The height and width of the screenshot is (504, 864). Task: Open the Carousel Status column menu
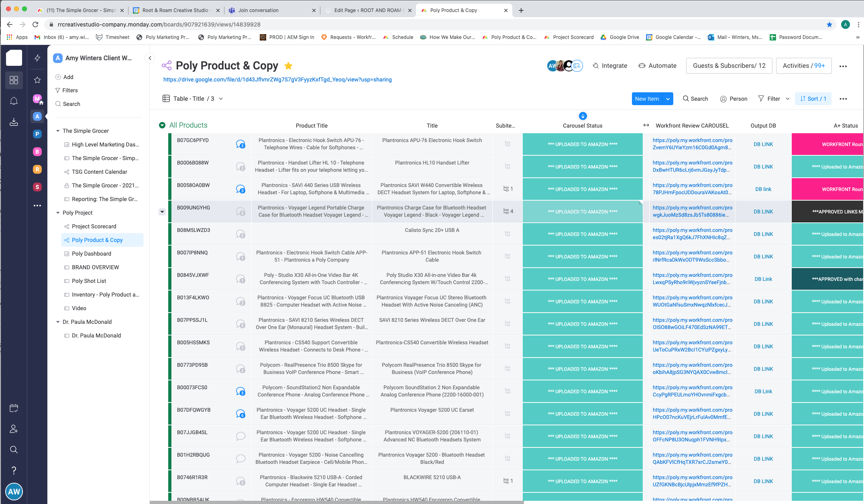point(583,116)
